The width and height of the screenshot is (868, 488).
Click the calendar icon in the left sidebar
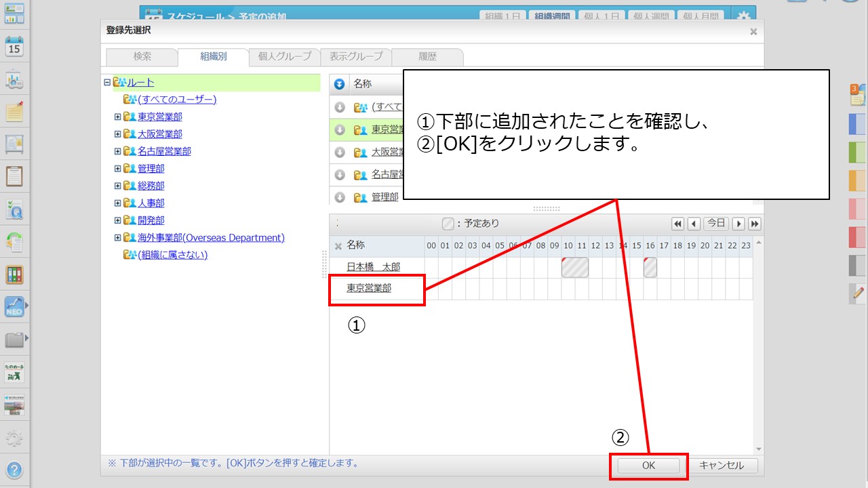[14, 46]
